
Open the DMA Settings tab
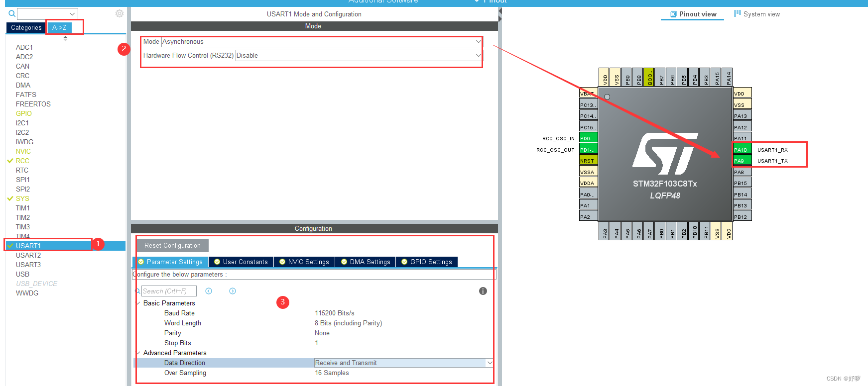point(366,262)
